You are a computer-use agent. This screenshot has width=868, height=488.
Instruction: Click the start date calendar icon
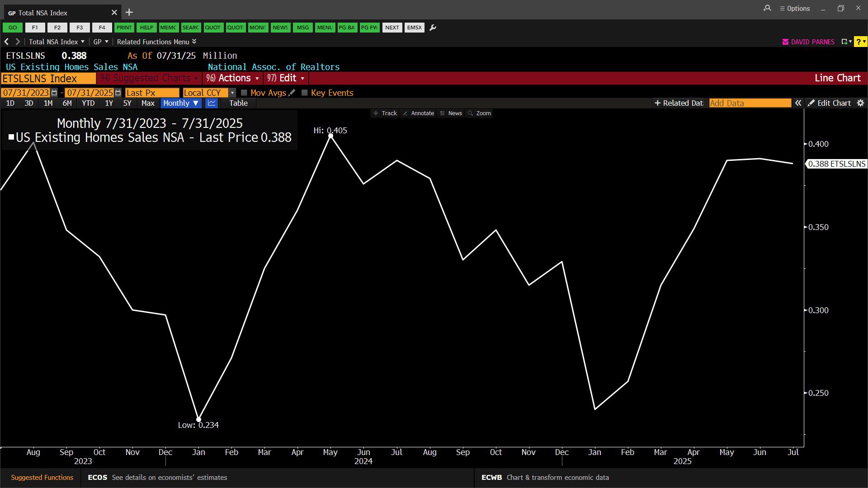click(54, 93)
